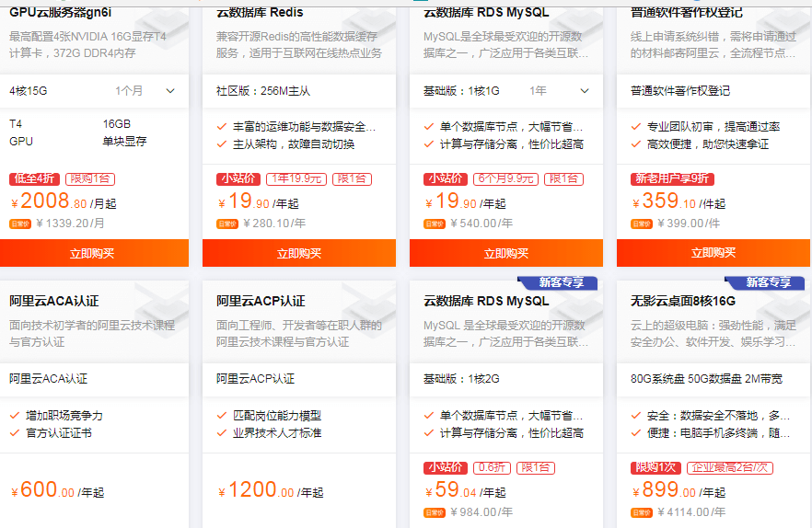Open the top-row 云数据库 RDS MySQL title
Image resolution: width=812 pixels, height=528 pixels.
tap(486, 13)
